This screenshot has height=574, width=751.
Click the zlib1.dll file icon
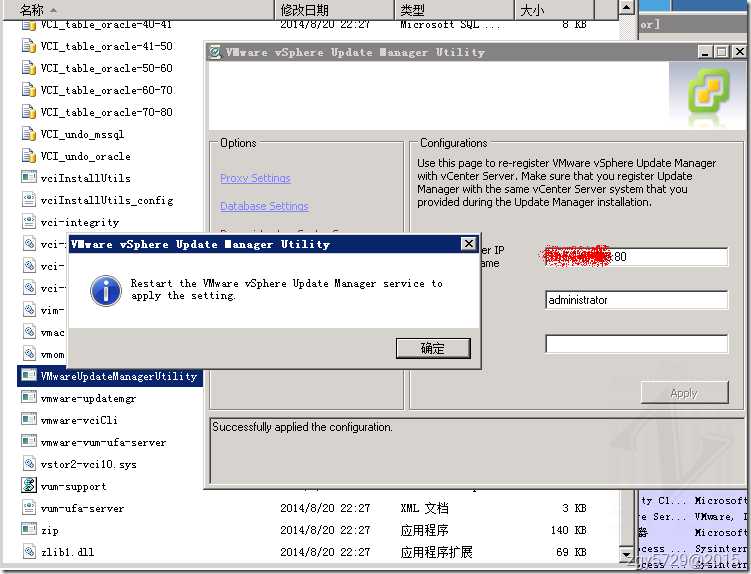tap(29, 552)
